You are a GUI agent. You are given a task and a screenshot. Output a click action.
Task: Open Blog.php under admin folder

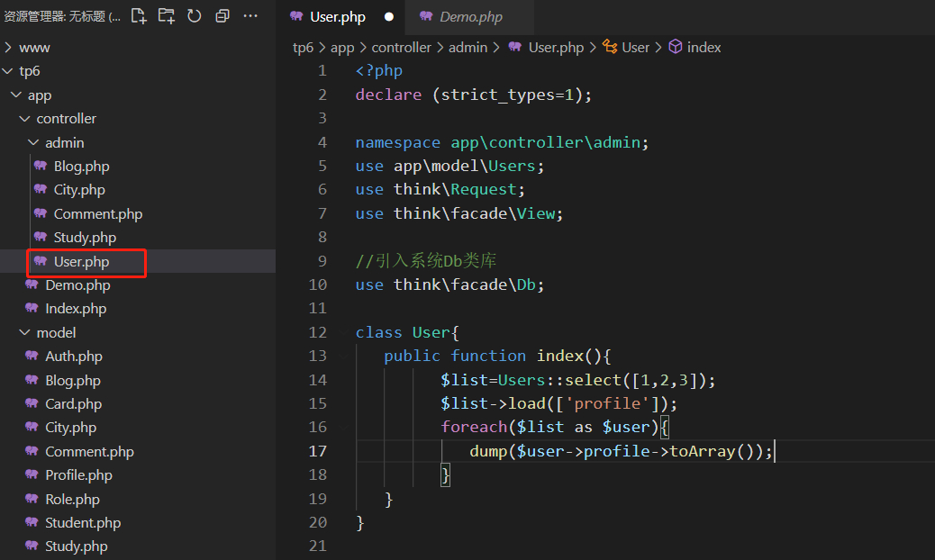81,167
